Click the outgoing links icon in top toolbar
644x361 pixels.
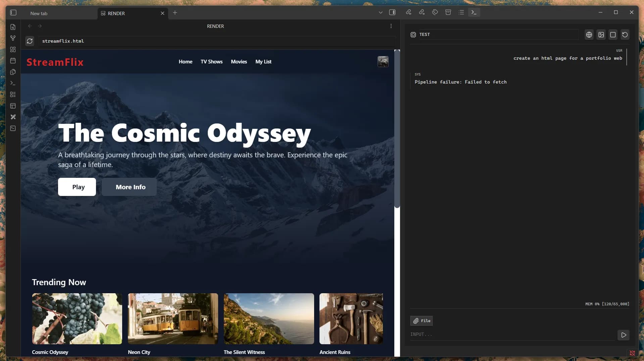coord(422,12)
